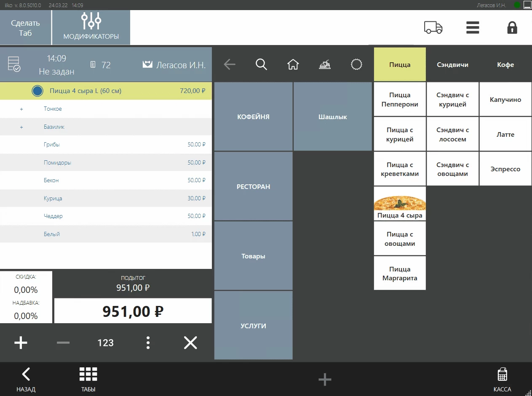Open the three-dot more options menu
This screenshot has height=396, width=532.
pyautogui.click(x=148, y=343)
